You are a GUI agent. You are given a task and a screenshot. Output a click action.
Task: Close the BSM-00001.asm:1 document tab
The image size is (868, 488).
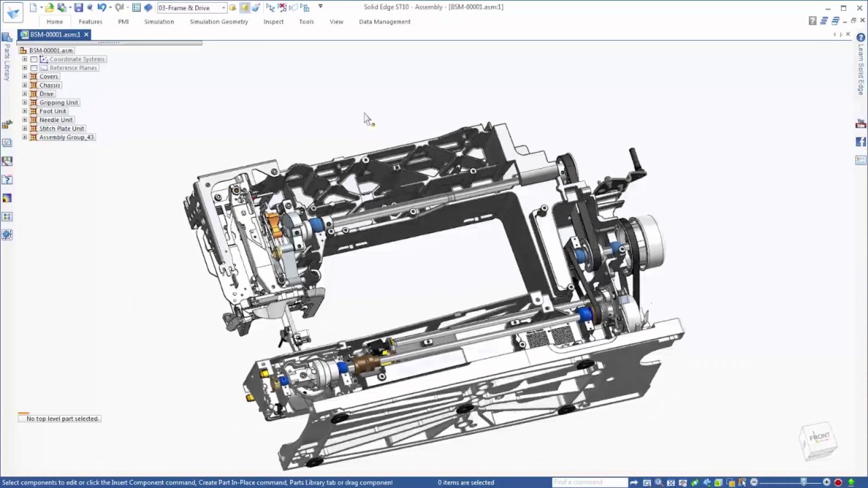(x=86, y=35)
